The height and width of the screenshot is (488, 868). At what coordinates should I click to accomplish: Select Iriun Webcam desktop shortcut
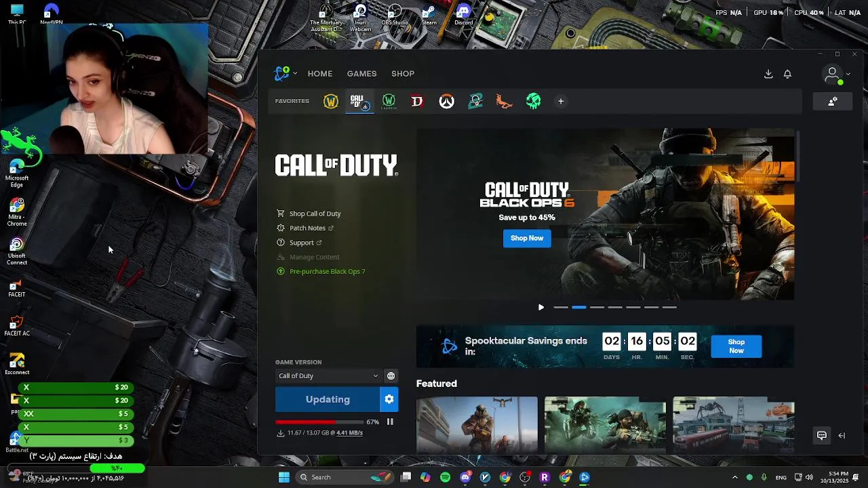pyautogui.click(x=360, y=18)
